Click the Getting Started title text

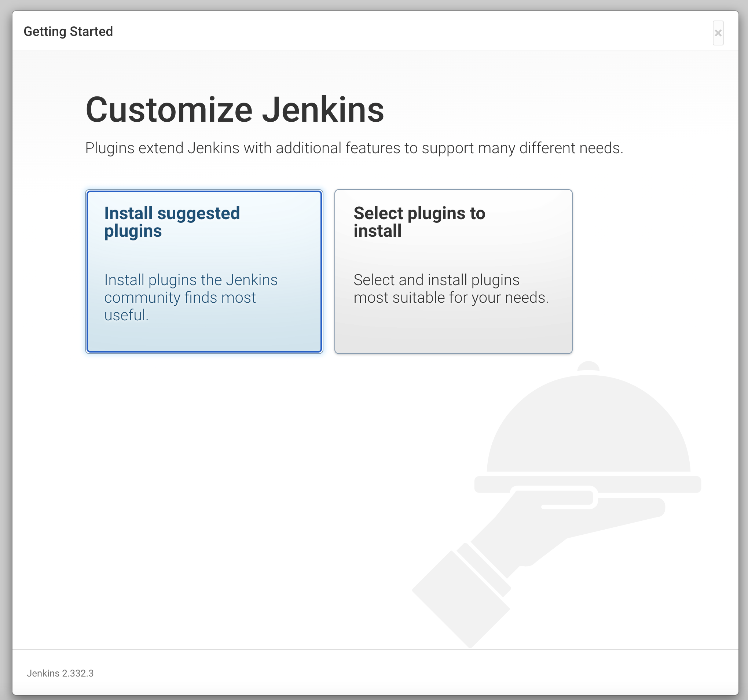click(68, 32)
